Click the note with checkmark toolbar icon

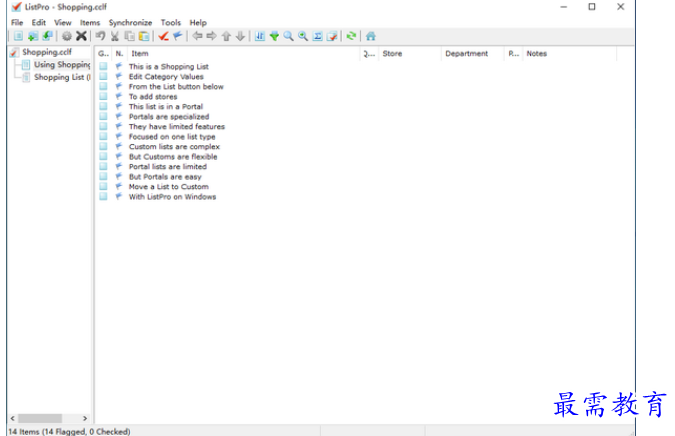(332, 36)
